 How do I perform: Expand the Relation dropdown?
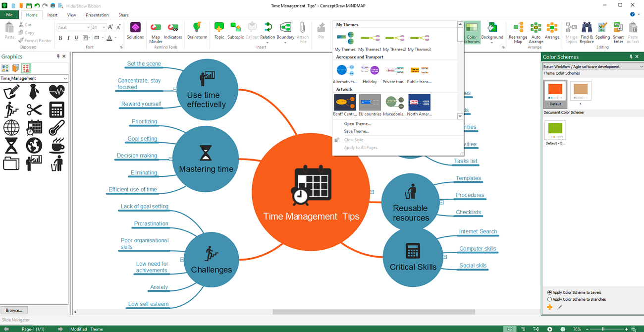tap(268, 42)
